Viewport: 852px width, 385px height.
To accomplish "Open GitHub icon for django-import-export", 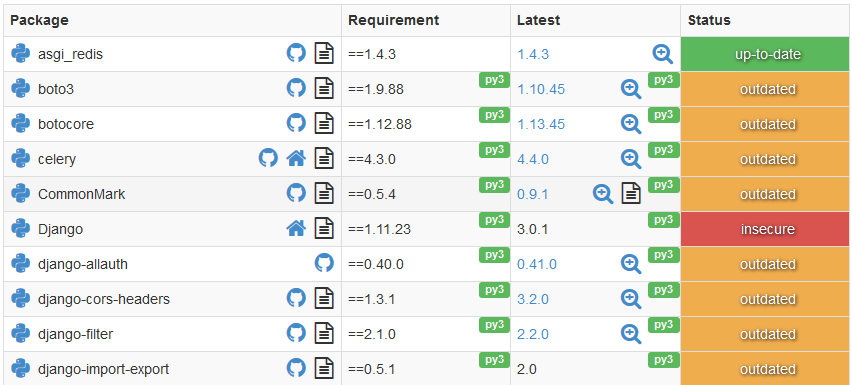I will tap(296, 368).
